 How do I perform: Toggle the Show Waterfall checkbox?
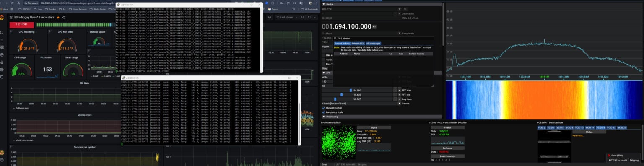tap(323, 108)
